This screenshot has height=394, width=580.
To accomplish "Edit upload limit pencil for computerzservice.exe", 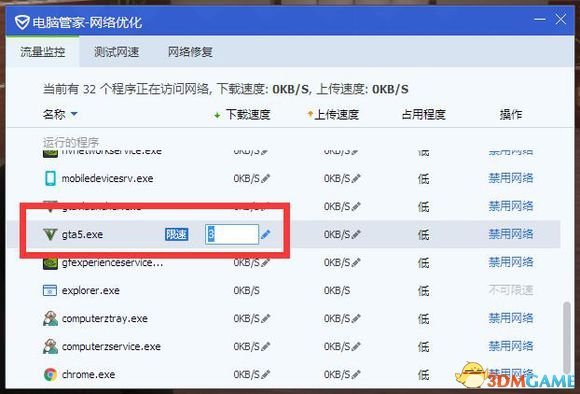I will 356,347.
